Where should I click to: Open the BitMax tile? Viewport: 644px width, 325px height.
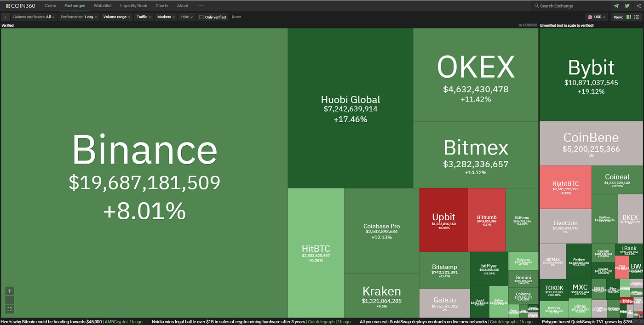pos(552,261)
